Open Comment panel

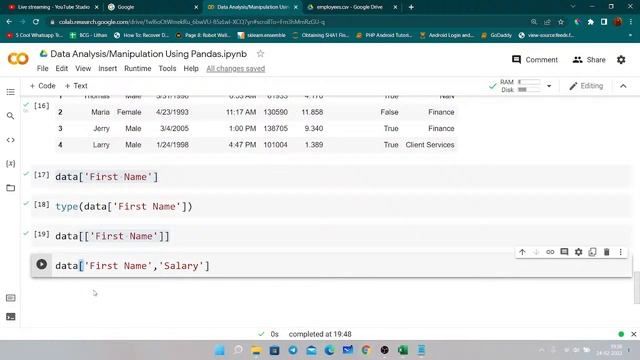[x=535, y=60]
